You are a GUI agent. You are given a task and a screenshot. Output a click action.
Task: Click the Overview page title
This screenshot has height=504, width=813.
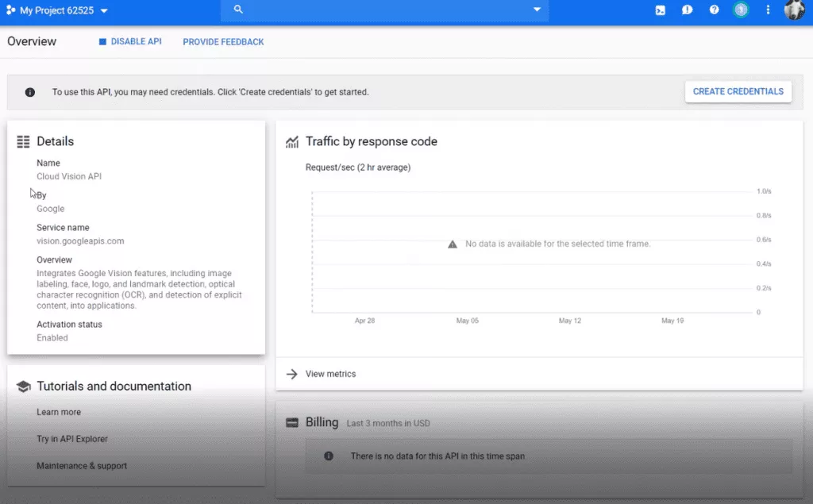(x=32, y=41)
